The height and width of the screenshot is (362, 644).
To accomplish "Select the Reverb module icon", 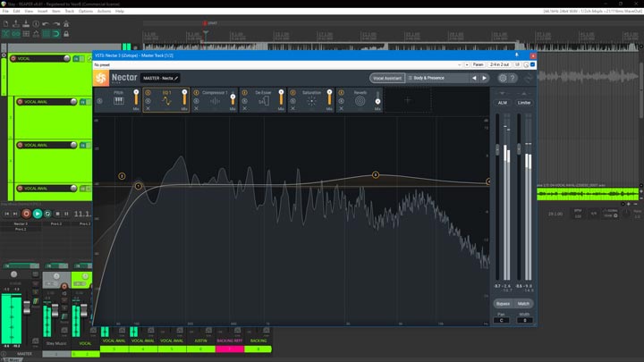I will (360, 101).
